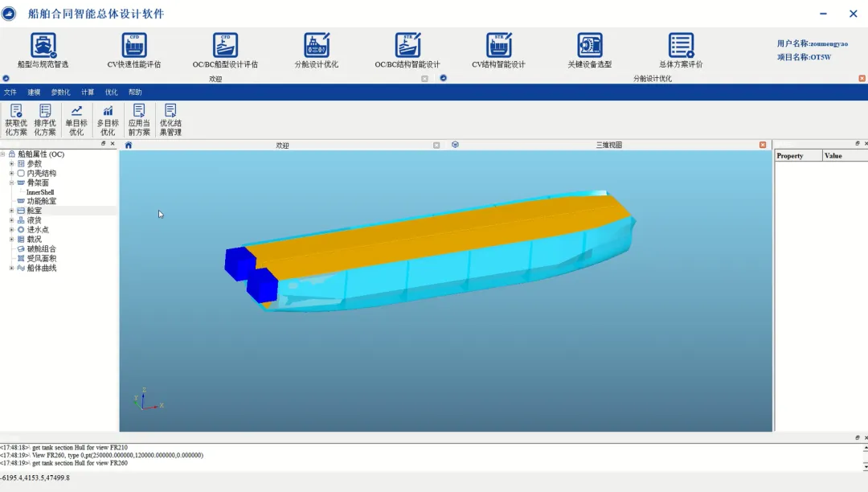868x492 pixels.
Task: Select 船舶属性 (OC) root item
Action: click(40, 154)
